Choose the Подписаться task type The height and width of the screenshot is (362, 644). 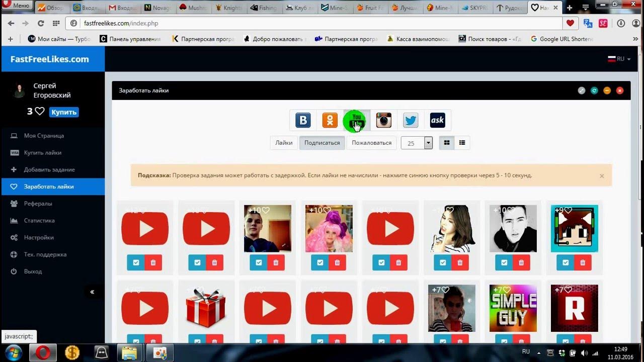[322, 143]
